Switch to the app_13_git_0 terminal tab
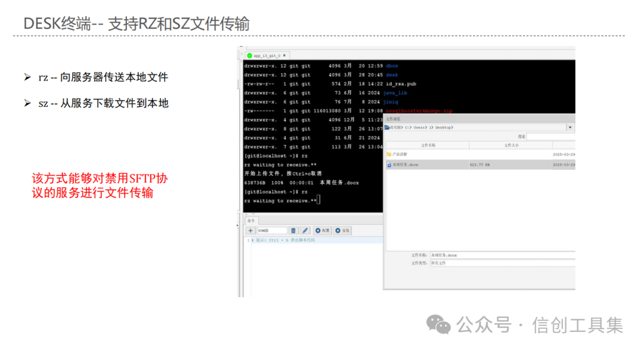Image resolution: width=644 pixels, height=351 pixels. coord(267,56)
